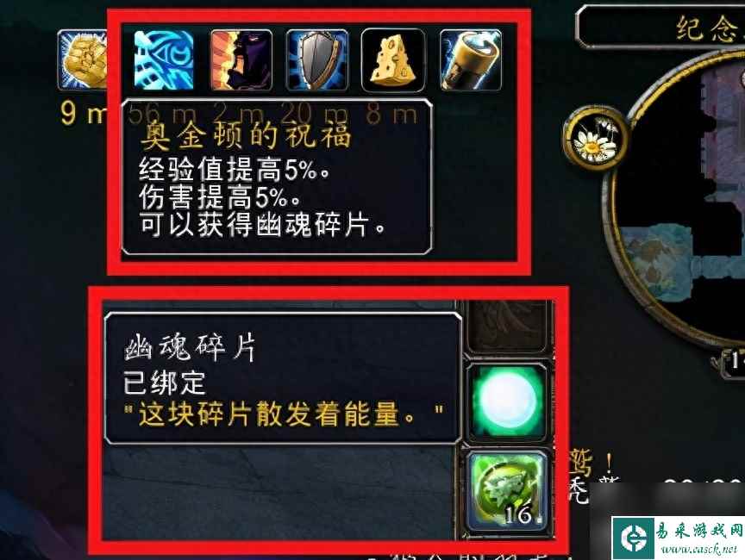Click the 奥金顿的祝福 tooltip title

click(246, 135)
